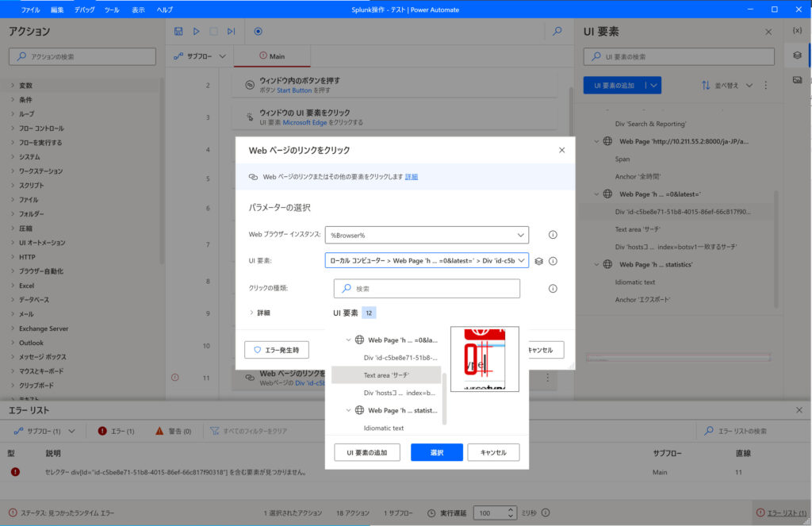812x526 pixels.
Task: Select Div 'Search & Reporting' in right panel
Action: (650, 124)
